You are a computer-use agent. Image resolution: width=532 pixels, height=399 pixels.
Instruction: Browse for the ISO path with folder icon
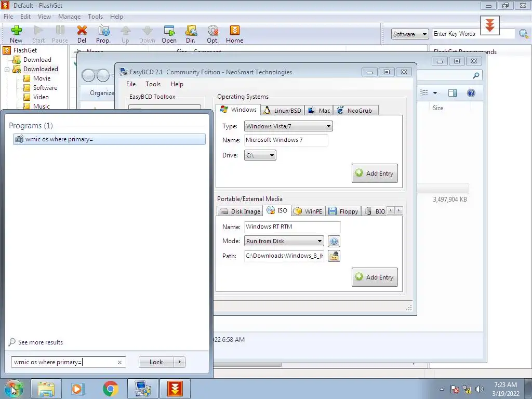click(334, 256)
